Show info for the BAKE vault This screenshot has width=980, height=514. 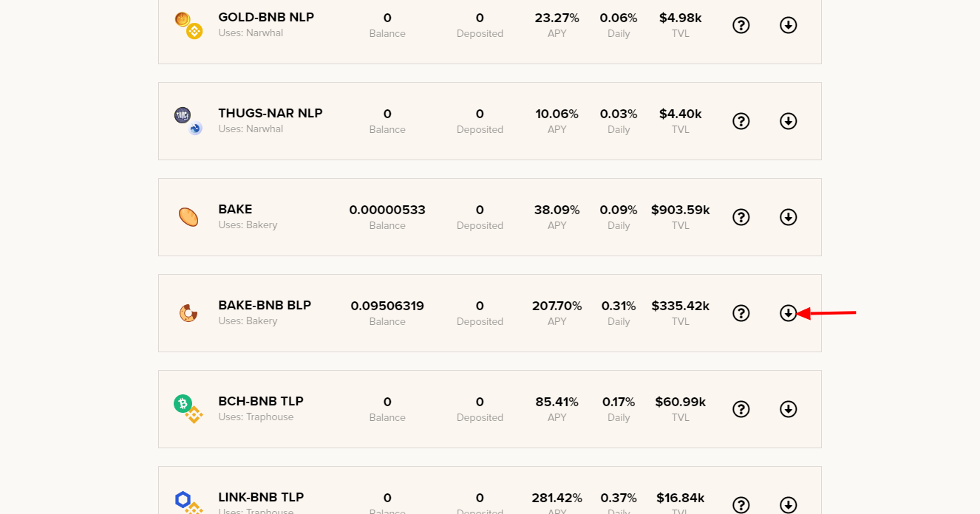click(741, 217)
